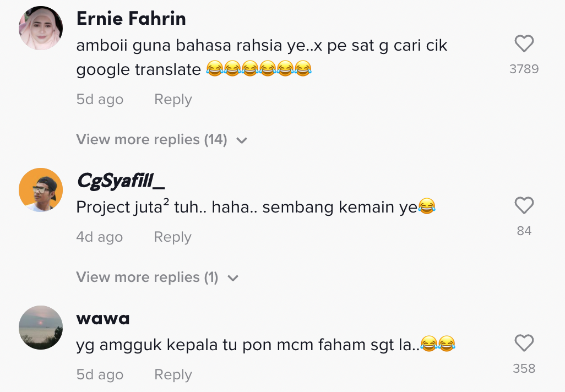This screenshot has height=392, width=565.
Task: Show the 14 more replies text link
Action: pyautogui.click(x=151, y=140)
